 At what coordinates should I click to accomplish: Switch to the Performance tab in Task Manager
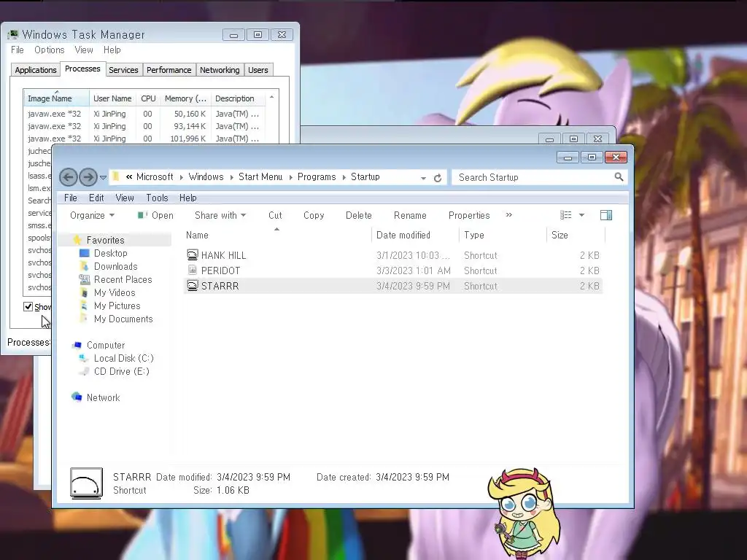point(169,70)
